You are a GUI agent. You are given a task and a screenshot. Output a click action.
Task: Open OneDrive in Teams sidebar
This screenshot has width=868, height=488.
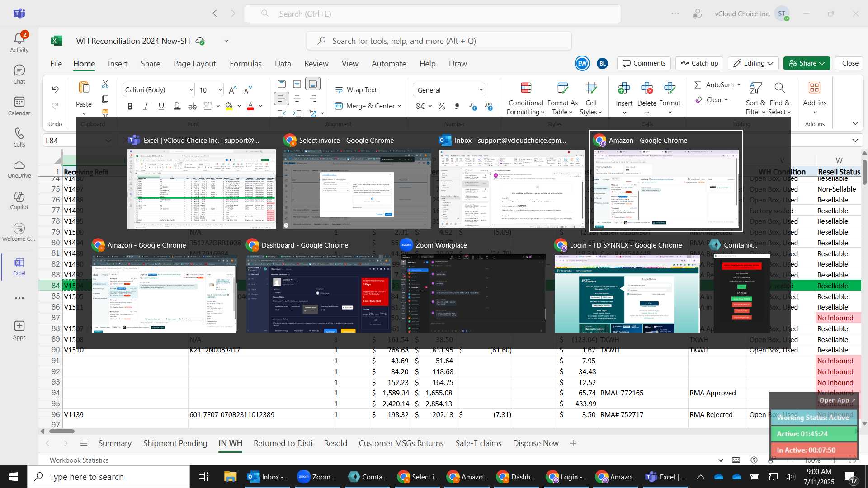tap(19, 169)
